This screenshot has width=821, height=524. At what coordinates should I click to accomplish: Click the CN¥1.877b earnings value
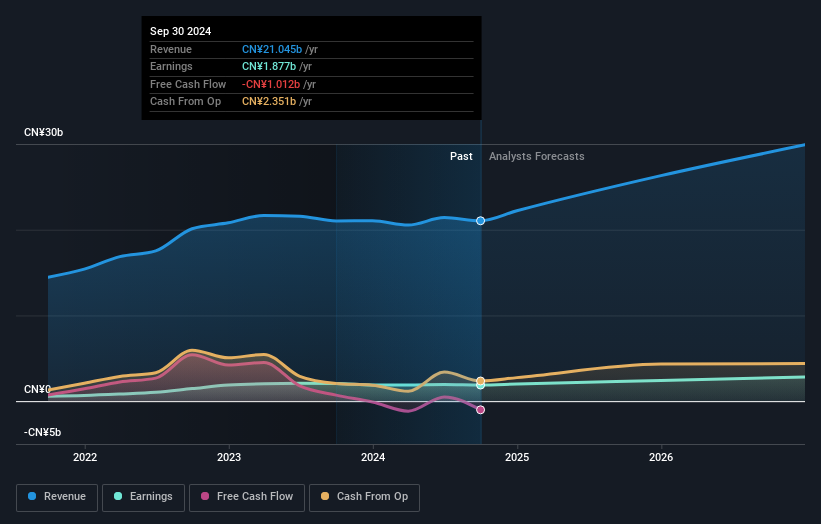(x=269, y=66)
